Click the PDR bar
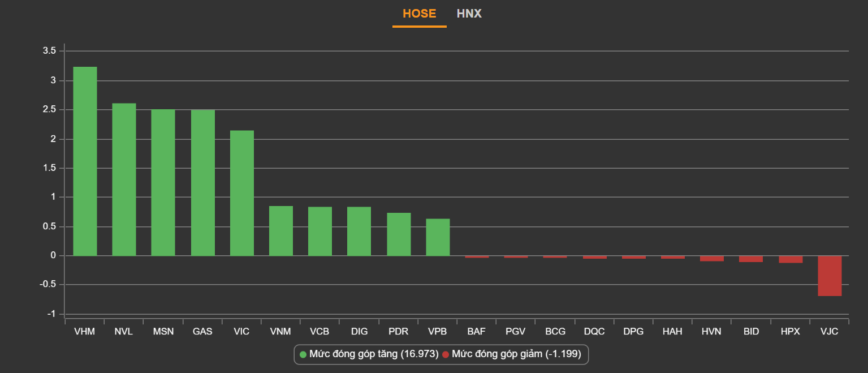Image resolution: width=868 pixels, height=373 pixels. click(399, 234)
